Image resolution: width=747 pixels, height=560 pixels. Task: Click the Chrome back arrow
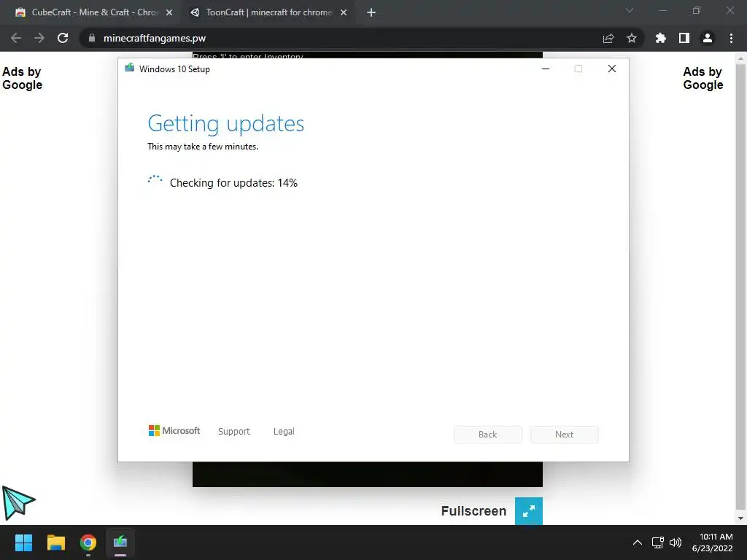click(x=16, y=38)
